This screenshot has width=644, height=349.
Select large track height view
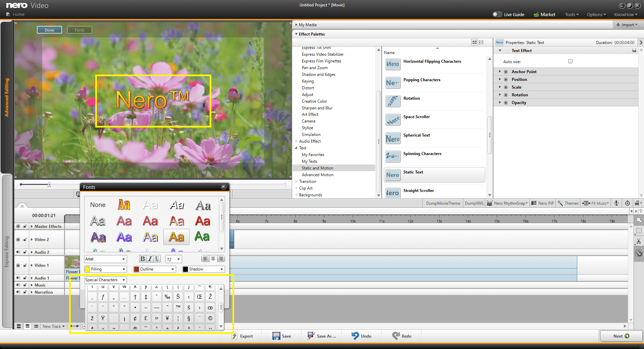(x=19, y=326)
